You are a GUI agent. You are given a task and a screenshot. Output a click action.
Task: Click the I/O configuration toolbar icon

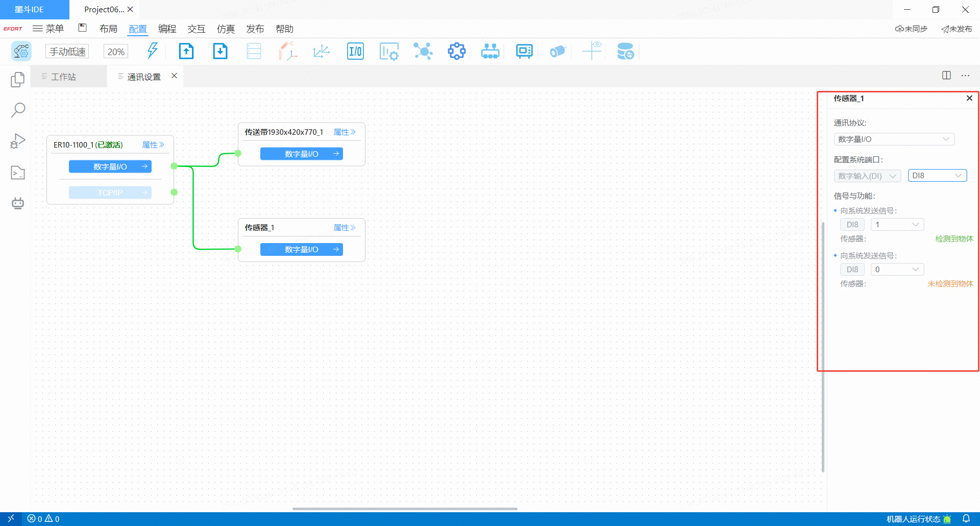(x=355, y=52)
